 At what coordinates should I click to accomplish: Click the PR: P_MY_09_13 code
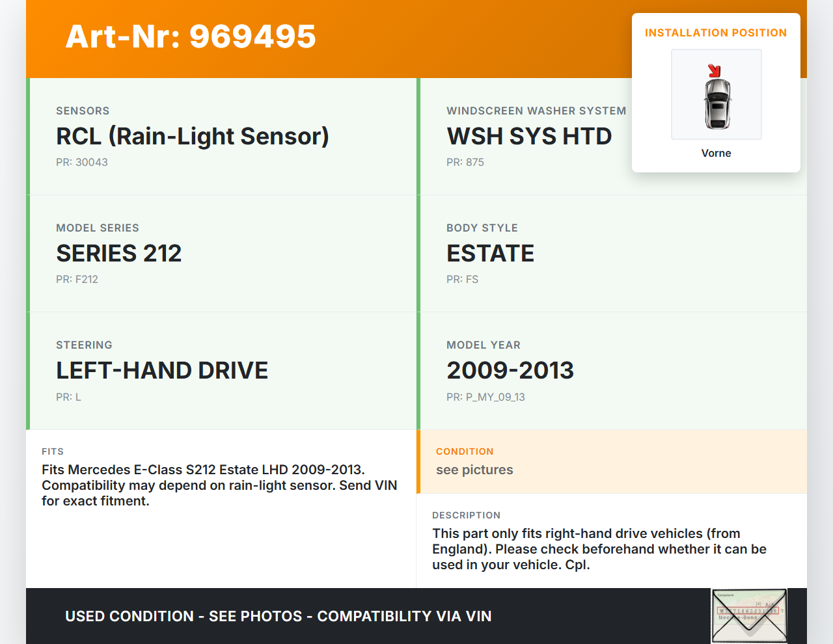(485, 397)
